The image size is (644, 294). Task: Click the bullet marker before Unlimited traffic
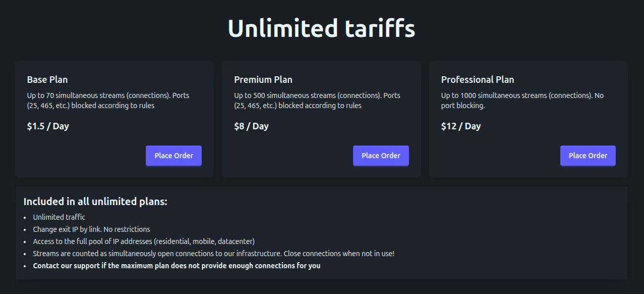pos(25,218)
